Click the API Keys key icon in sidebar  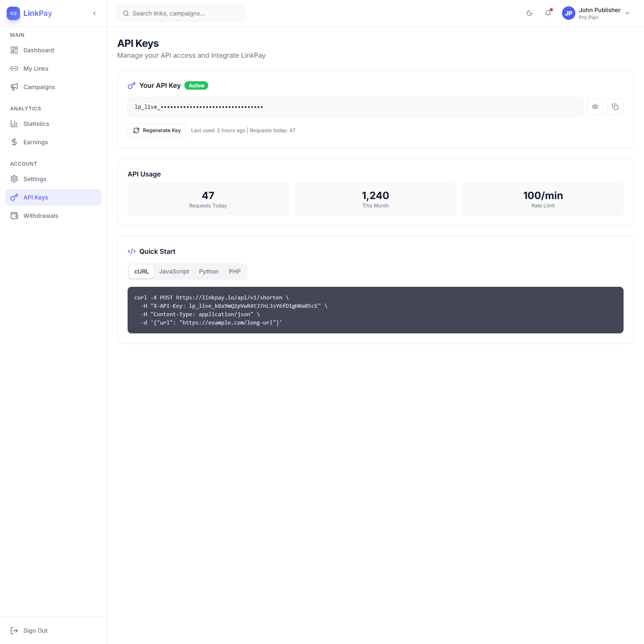(14, 197)
